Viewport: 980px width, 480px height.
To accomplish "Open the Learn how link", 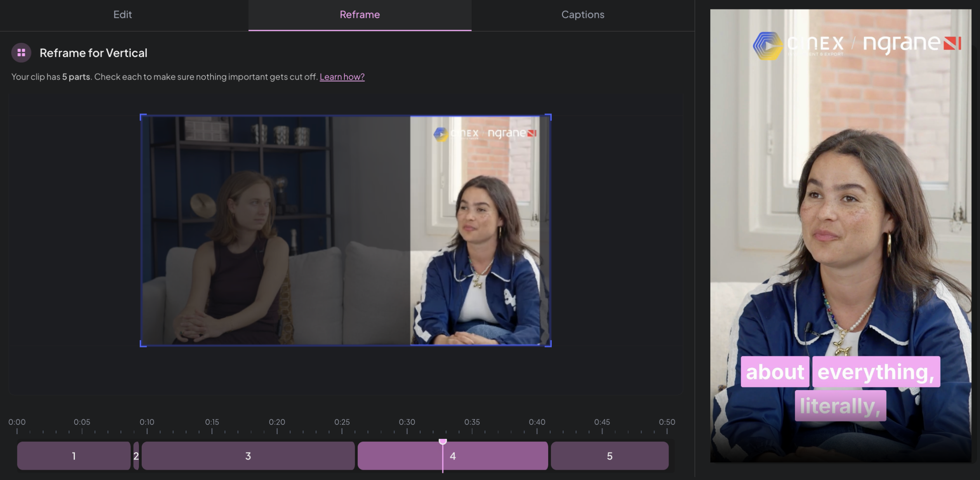I will 342,77.
